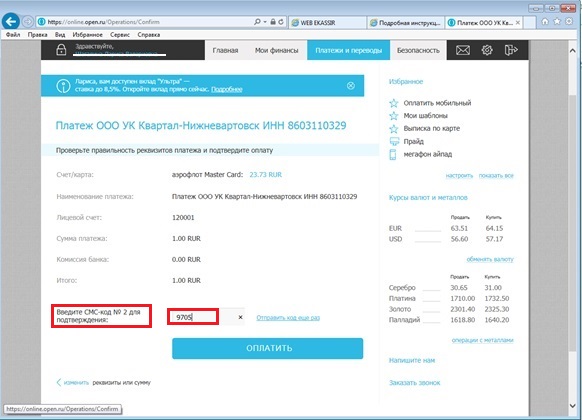Open Безопасность section
The height and width of the screenshot is (420, 582).
(x=418, y=50)
